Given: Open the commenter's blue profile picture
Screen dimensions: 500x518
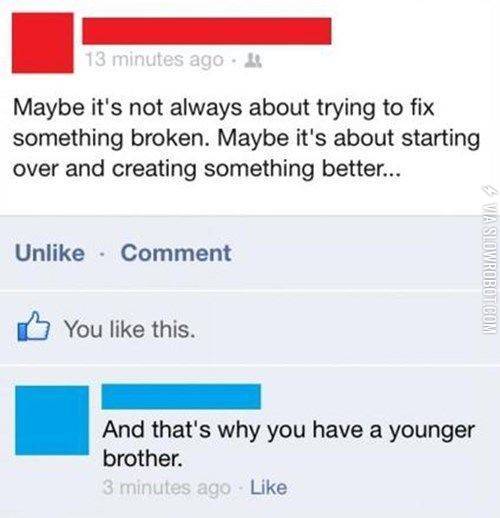Looking at the screenshot, I should click(x=52, y=420).
